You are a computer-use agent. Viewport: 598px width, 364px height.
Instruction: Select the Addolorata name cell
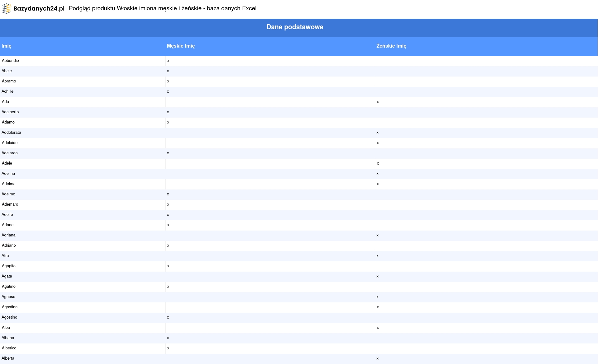11,133
